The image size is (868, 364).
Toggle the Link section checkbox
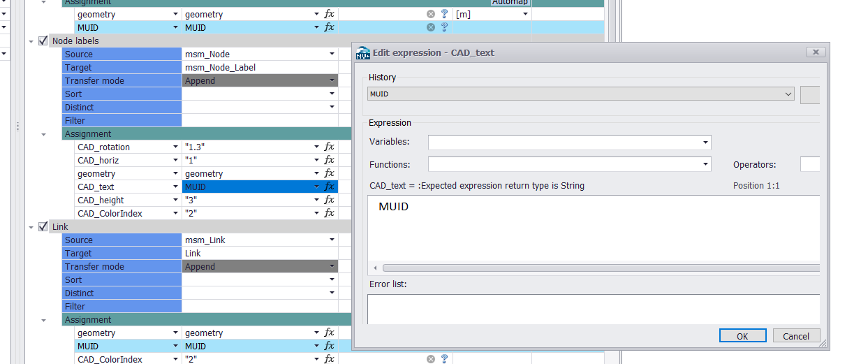pyautogui.click(x=43, y=226)
